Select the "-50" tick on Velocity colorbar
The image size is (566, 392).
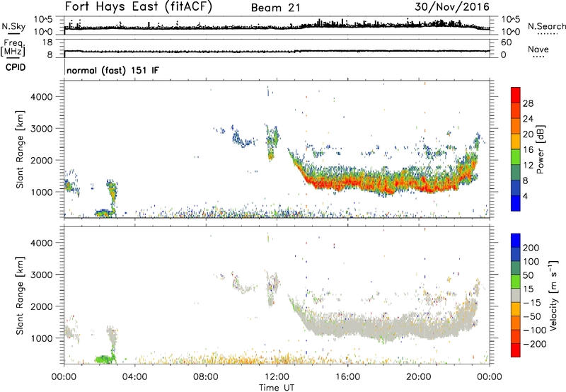click(532, 316)
